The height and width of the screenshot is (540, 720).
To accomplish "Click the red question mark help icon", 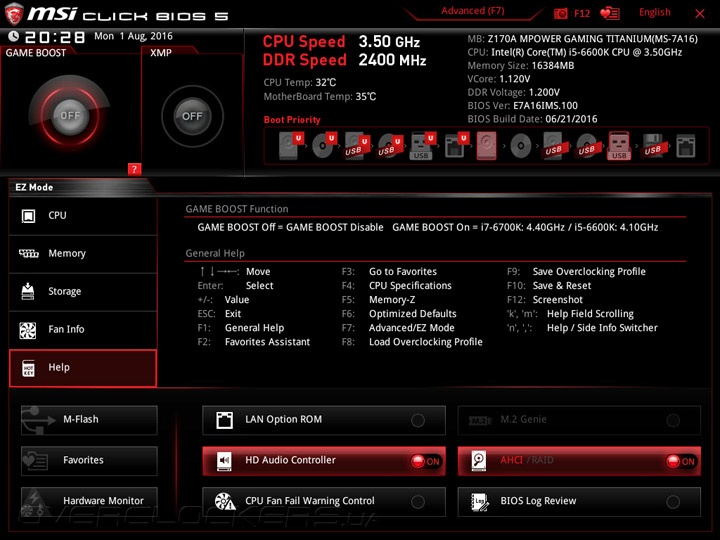I will coord(134,169).
